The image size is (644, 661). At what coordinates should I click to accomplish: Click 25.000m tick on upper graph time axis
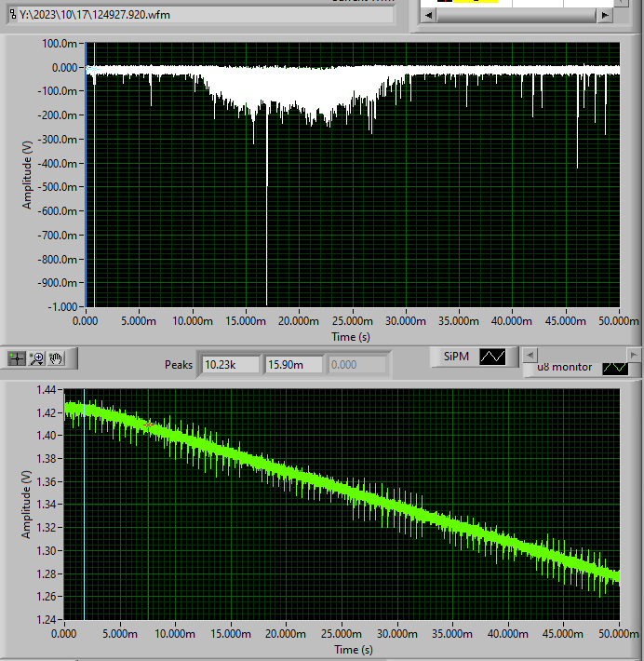353,321
